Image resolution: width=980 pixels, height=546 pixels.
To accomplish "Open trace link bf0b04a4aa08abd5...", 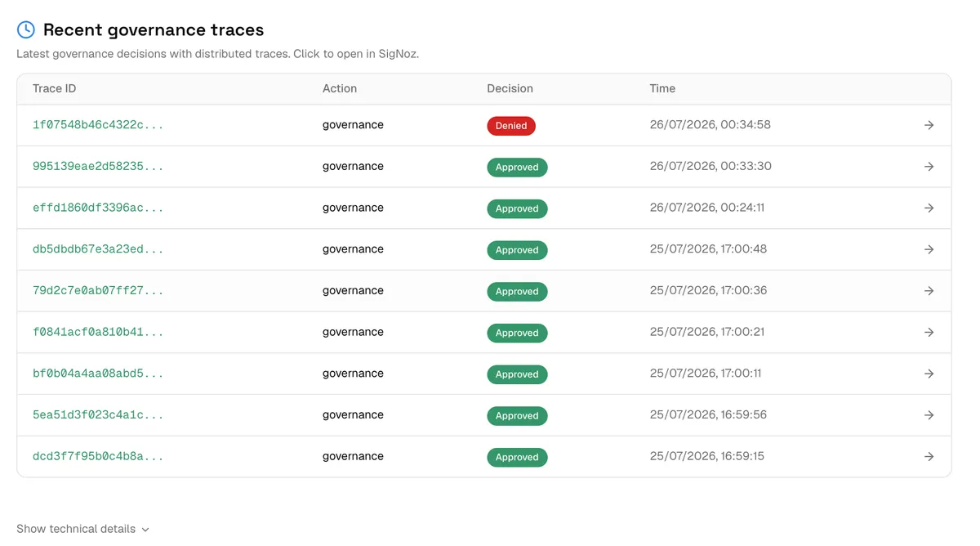I will (98, 374).
